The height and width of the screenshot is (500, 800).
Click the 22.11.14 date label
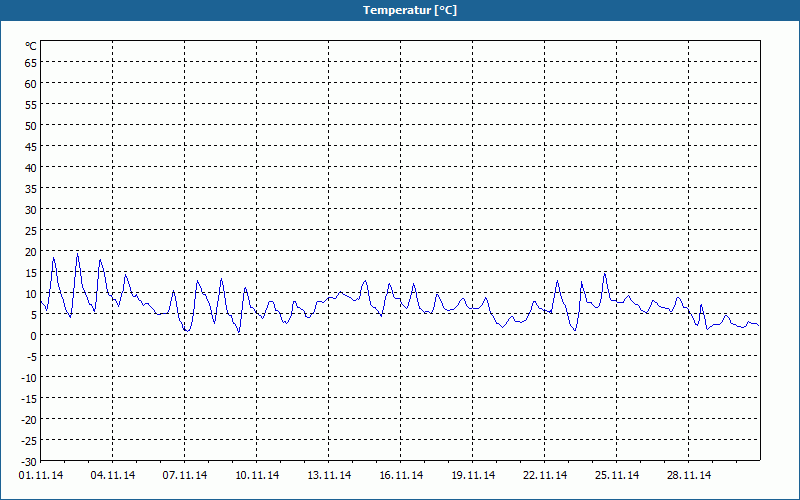point(544,476)
